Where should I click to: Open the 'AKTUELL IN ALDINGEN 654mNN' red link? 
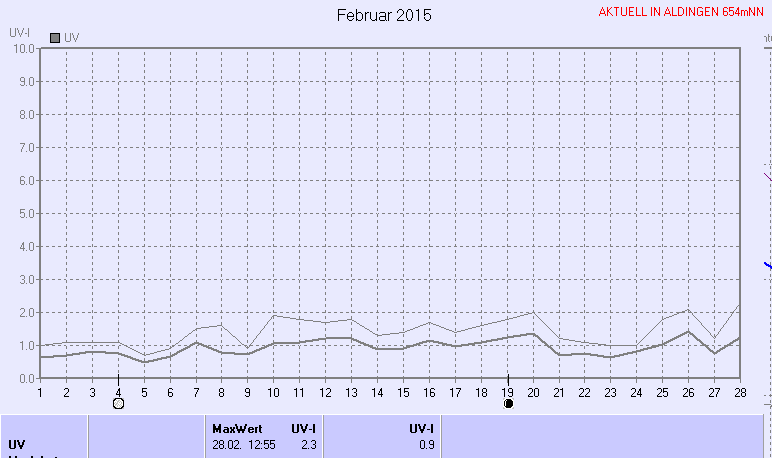click(x=683, y=12)
